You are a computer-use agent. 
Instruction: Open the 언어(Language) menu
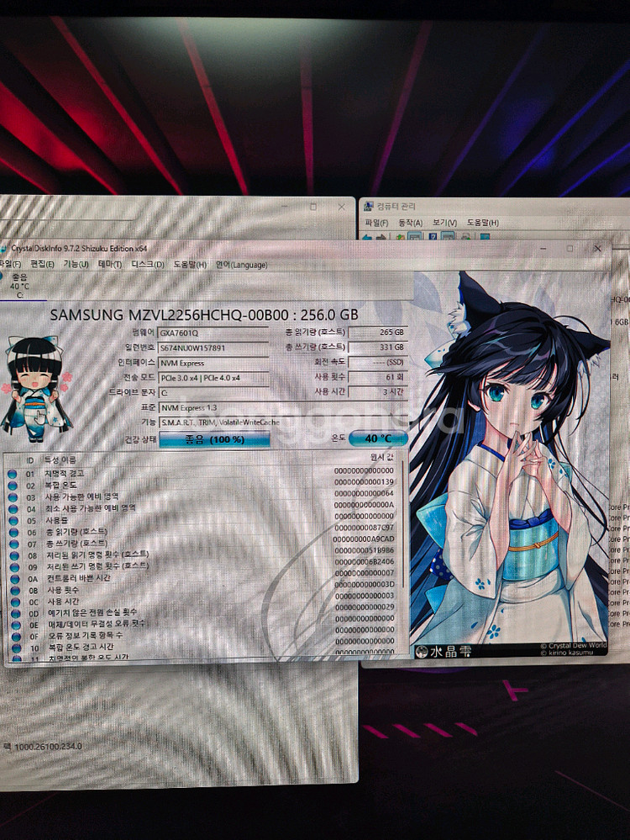coord(241,264)
